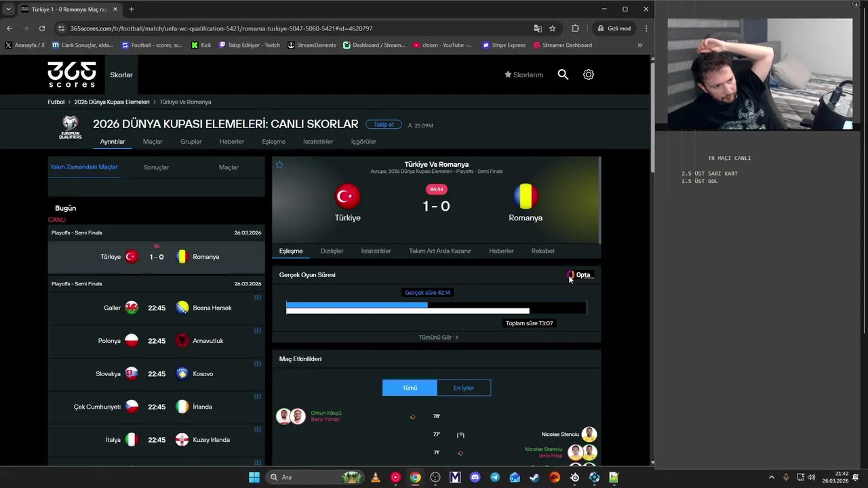Open the browser extensions puzzle icon

(575, 28)
